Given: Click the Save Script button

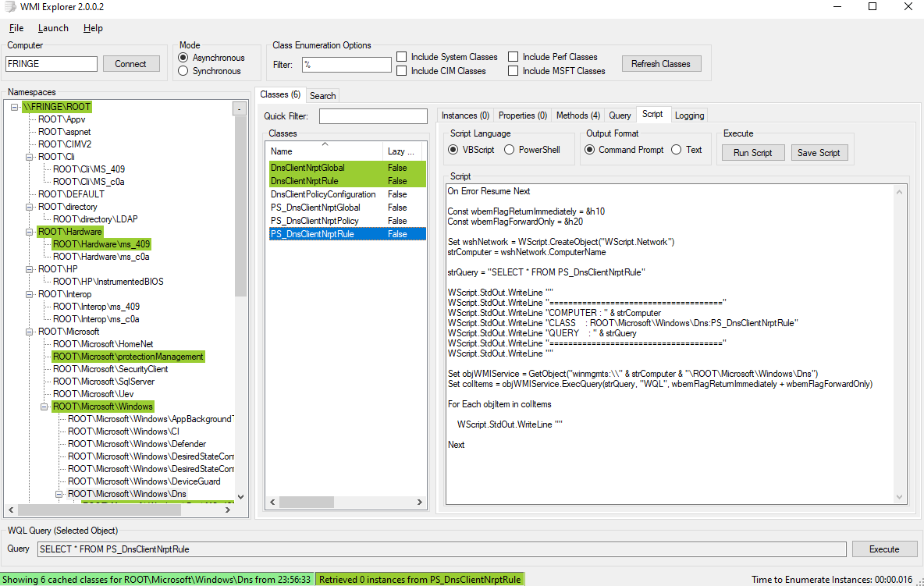Looking at the screenshot, I should coord(819,153).
